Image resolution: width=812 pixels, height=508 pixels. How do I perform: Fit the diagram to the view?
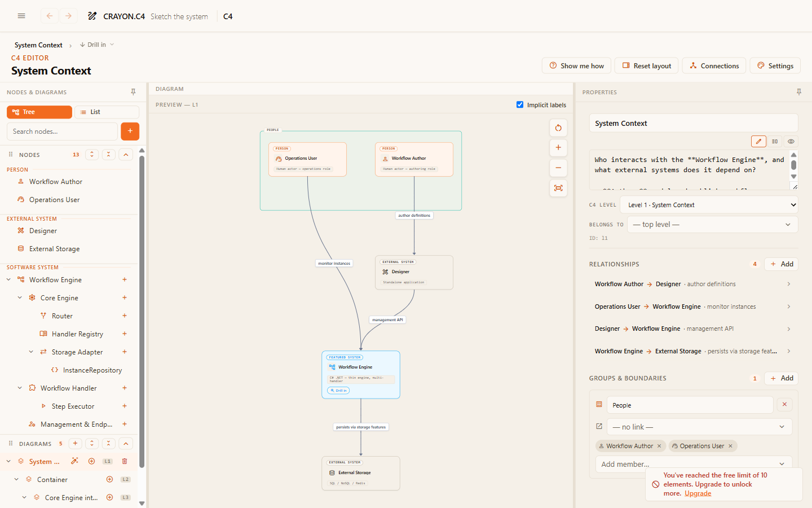[x=558, y=188]
